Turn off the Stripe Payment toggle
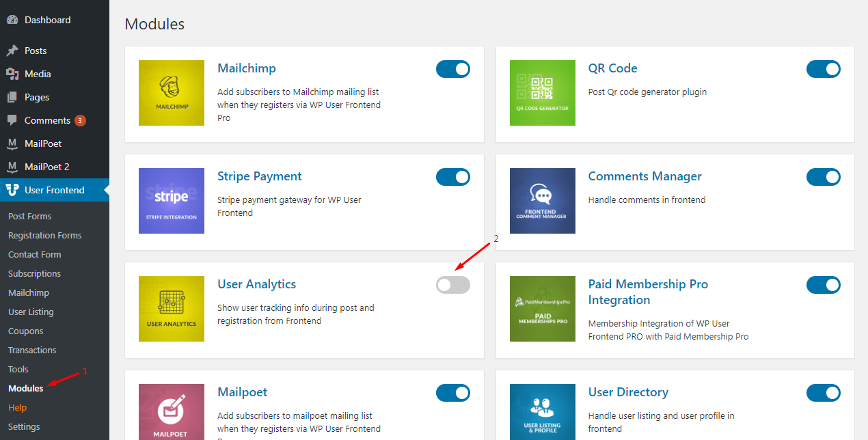Screen dimensions: 868x440 pos(453,177)
